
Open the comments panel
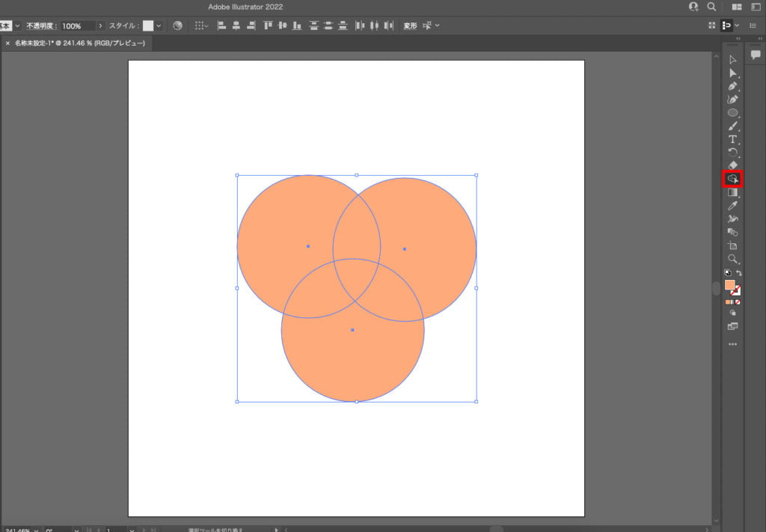click(x=756, y=55)
